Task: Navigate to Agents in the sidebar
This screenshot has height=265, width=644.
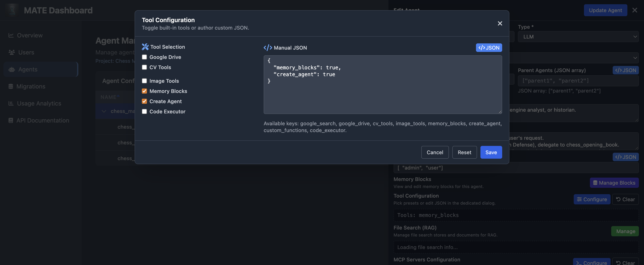Action: [x=28, y=69]
